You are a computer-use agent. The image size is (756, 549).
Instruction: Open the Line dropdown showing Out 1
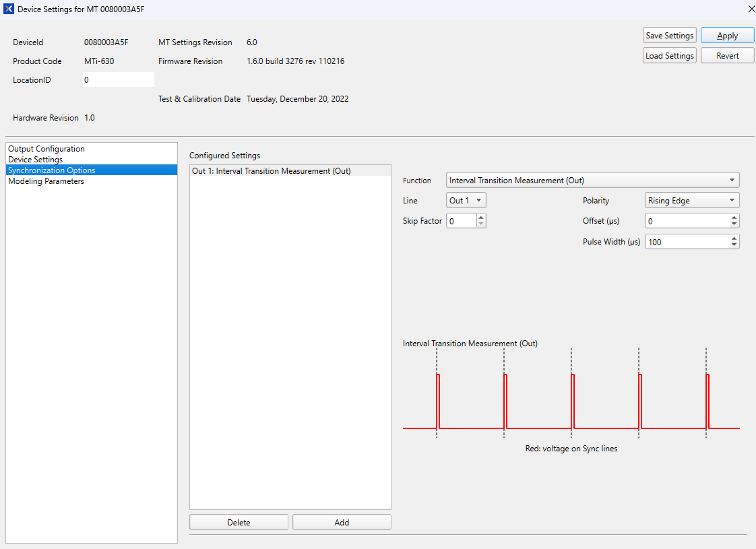coord(466,201)
